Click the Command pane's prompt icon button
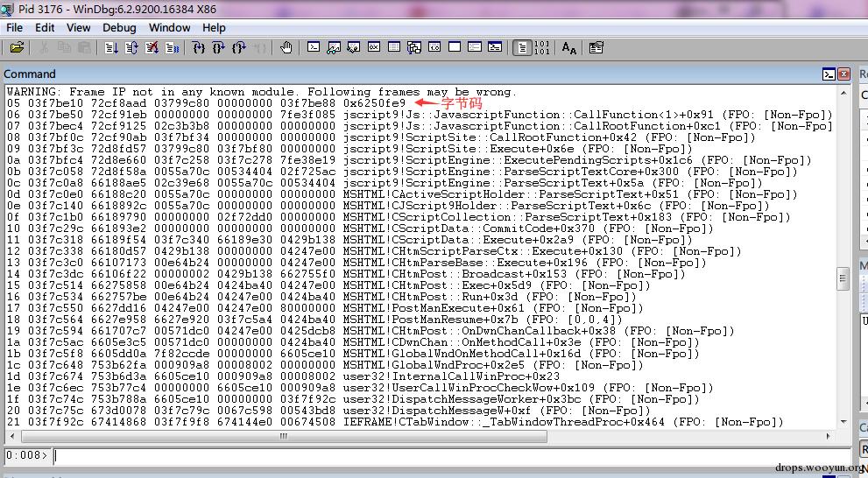Screen dimensions: 868x478 tap(829, 74)
